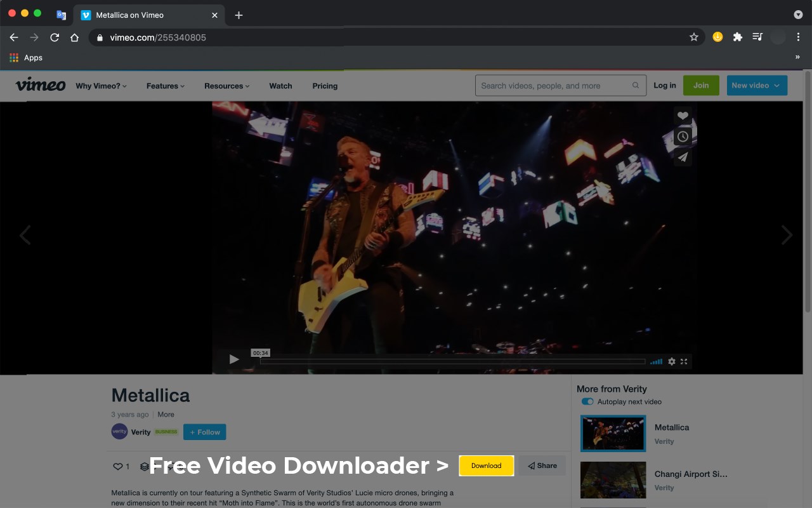Open the Pricing menu item

pos(325,86)
